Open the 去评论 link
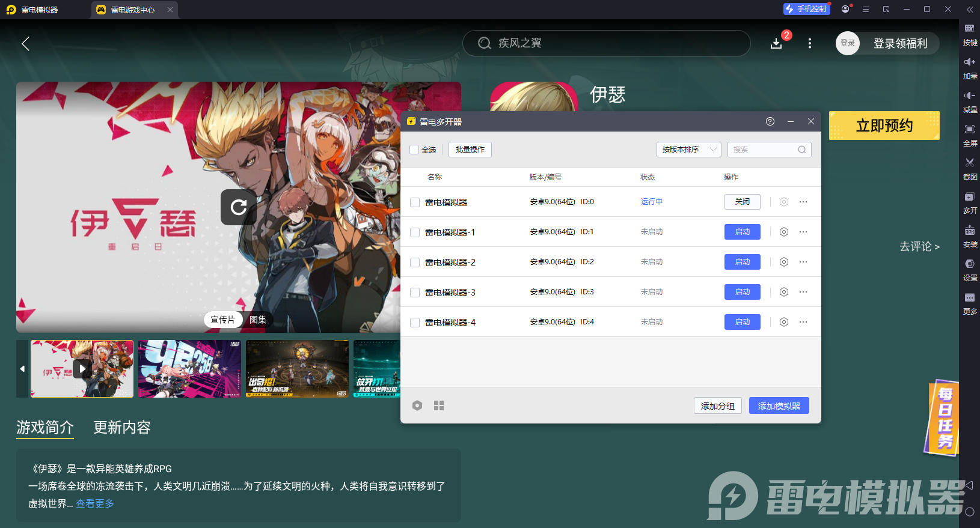The height and width of the screenshot is (528, 980). (x=919, y=246)
